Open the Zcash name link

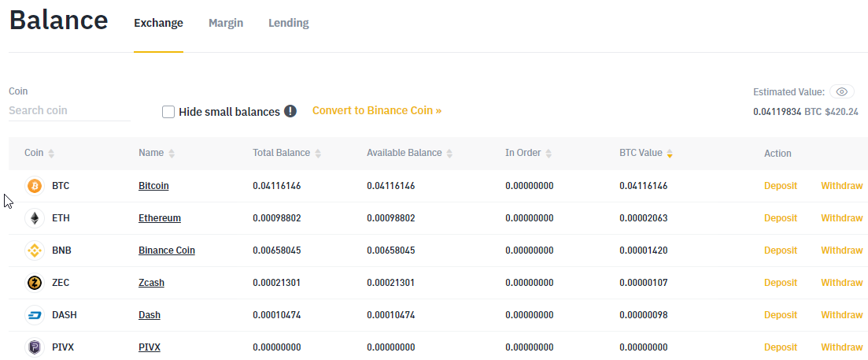[151, 283]
